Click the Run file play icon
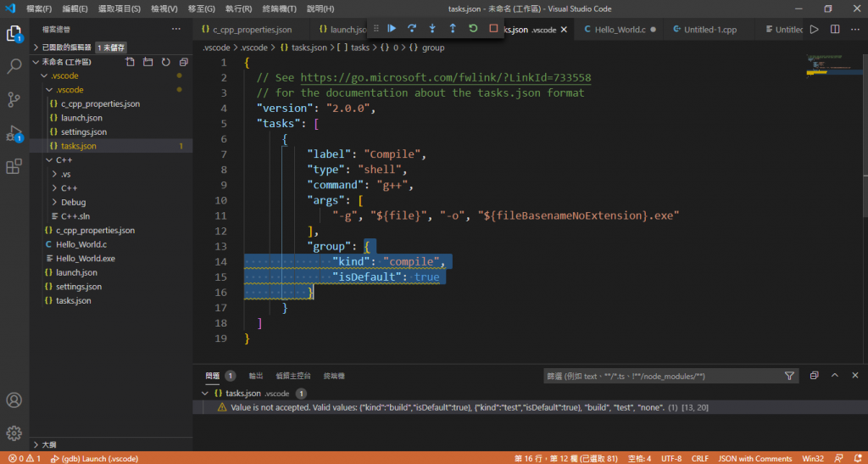 pos(815,30)
